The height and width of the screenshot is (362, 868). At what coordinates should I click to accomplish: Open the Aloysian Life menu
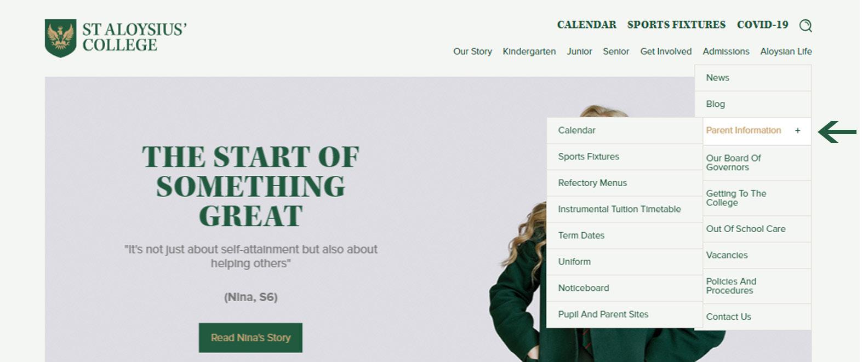[x=786, y=51]
